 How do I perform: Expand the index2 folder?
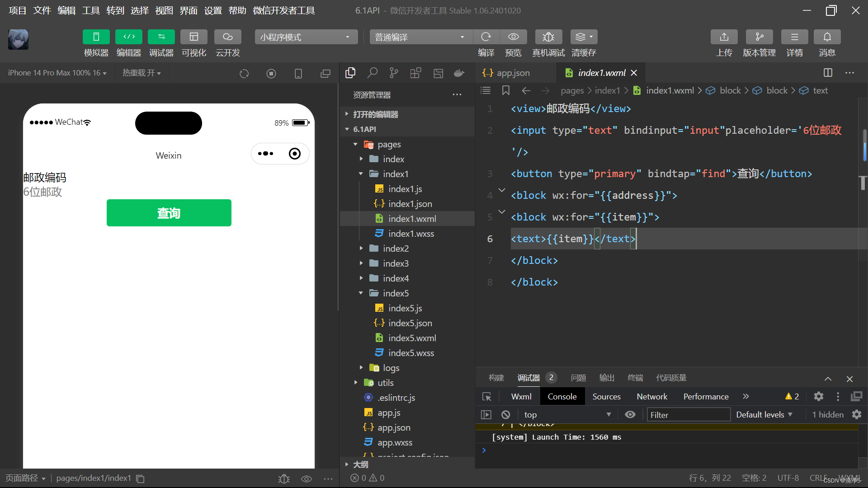(x=395, y=249)
